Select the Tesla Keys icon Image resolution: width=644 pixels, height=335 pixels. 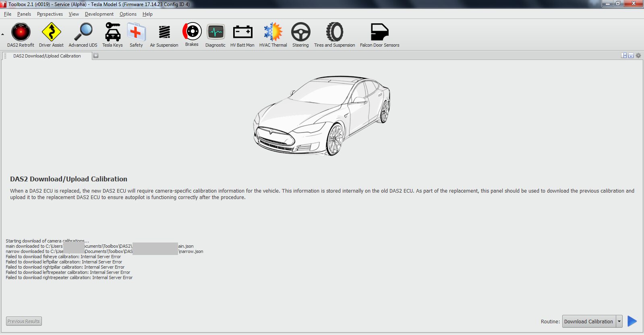[x=112, y=33]
